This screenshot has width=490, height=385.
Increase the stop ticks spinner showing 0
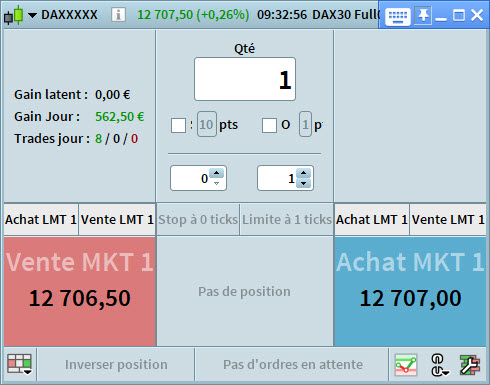[x=217, y=173]
